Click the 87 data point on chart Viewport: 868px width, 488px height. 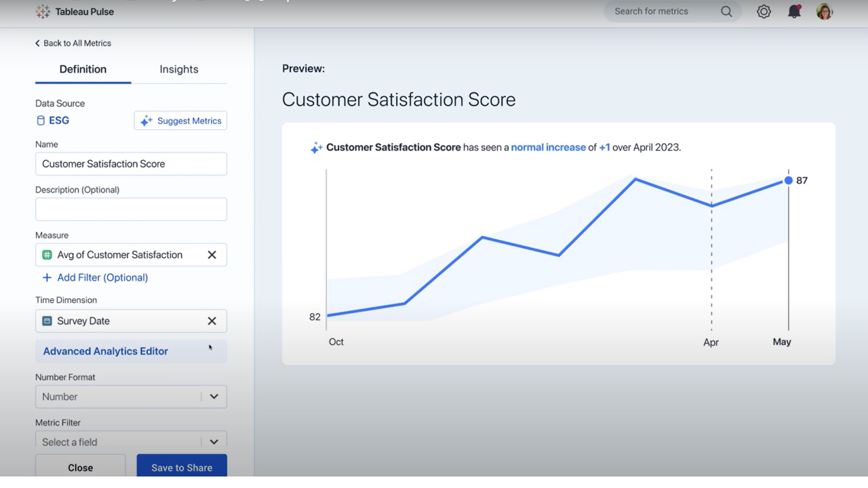click(x=788, y=180)
